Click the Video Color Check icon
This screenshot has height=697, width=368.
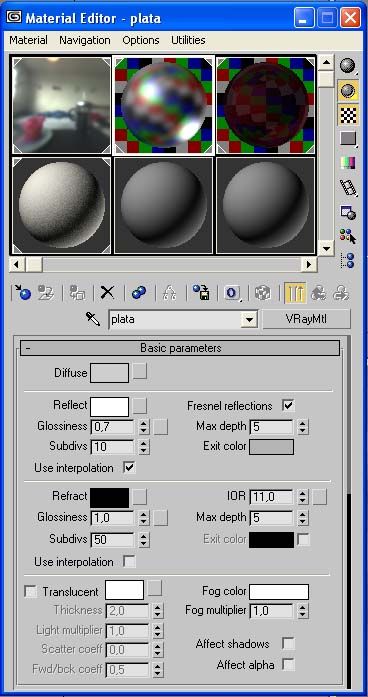pyautogui.click(x=349, y=163)
